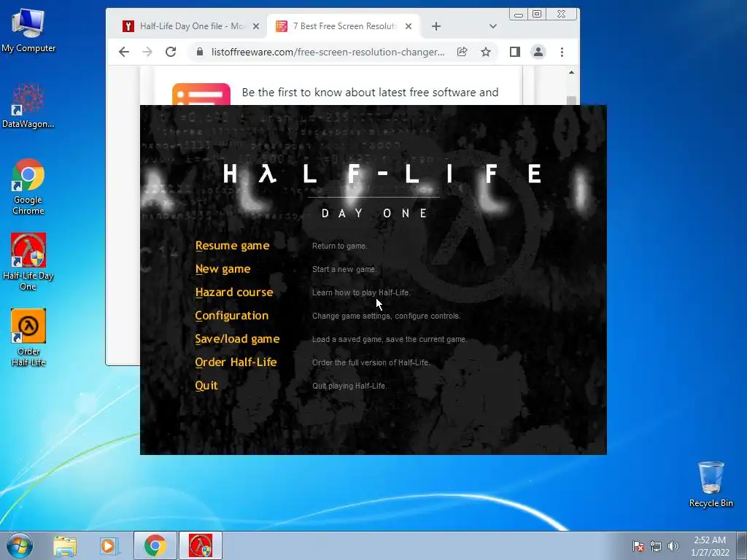Open a new Chrome tab
Image resolution: width=747 pixels, height=560 pixels.
pyautogui.click(x=436, y=26)
